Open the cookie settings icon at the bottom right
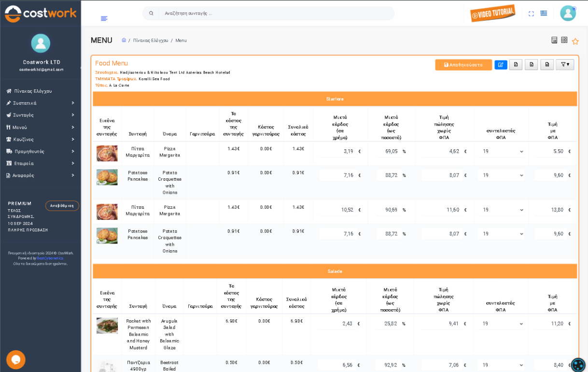588x372 pixels. point(578,364)
